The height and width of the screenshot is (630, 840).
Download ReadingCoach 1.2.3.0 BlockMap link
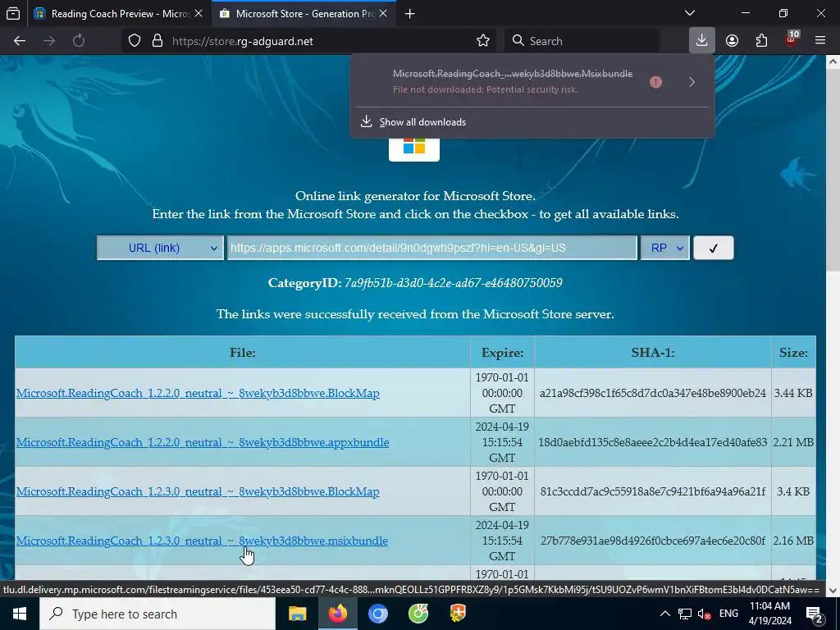(x=198, y=491)
